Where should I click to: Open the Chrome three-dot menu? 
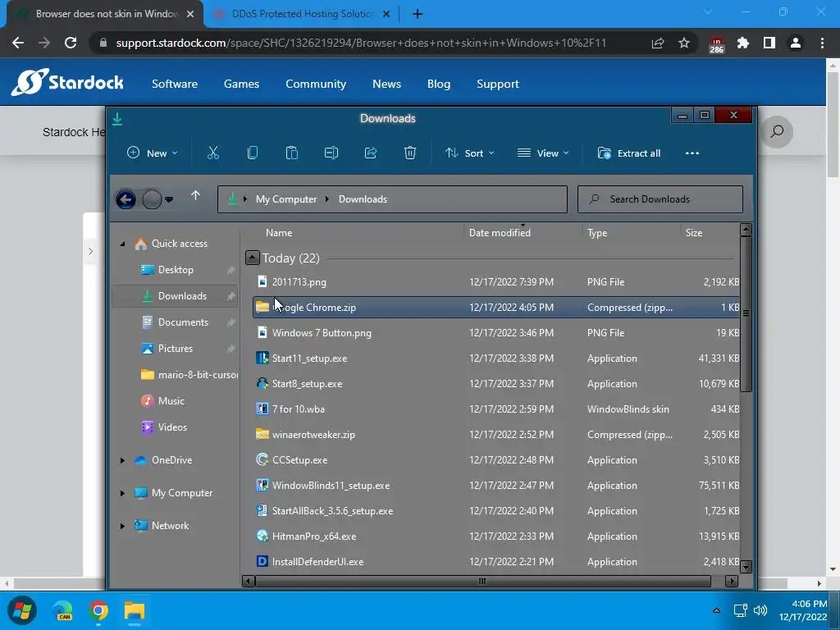822,43
